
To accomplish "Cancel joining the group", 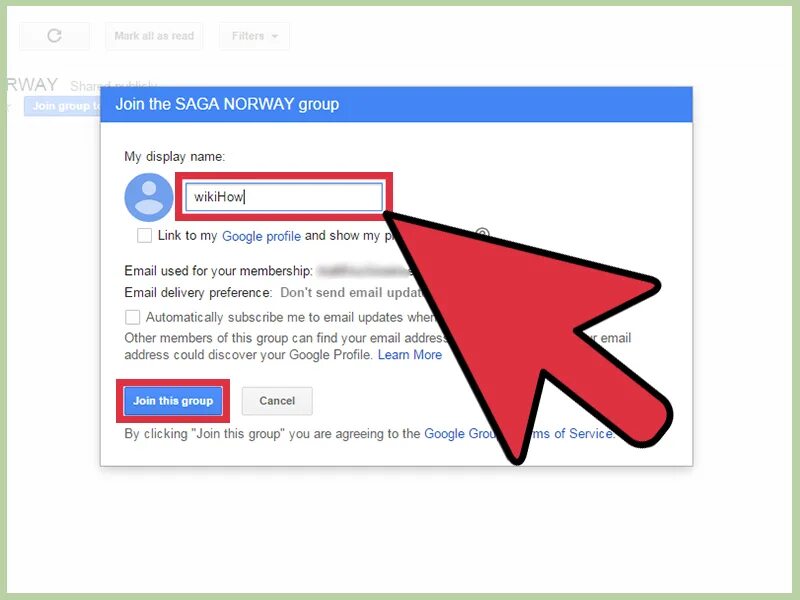I will tap(277, 401).
